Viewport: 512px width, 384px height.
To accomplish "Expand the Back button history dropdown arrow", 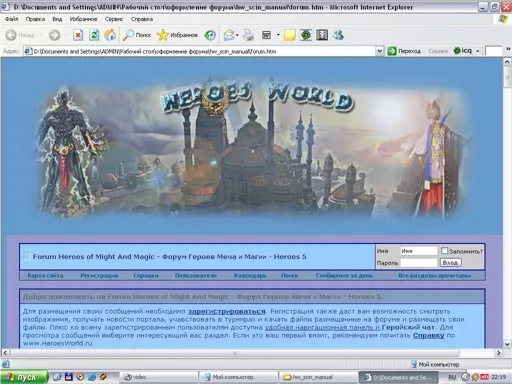I will (41, 35).
